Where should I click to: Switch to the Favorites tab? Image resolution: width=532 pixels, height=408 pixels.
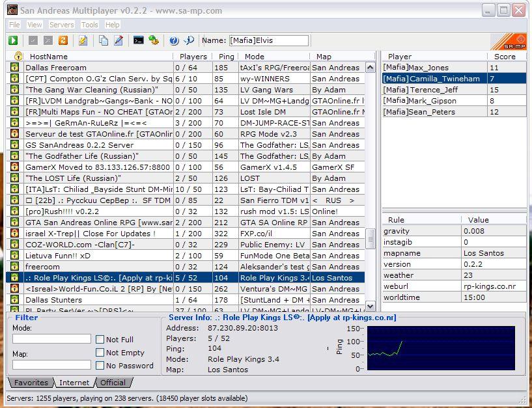pos(31,383)
